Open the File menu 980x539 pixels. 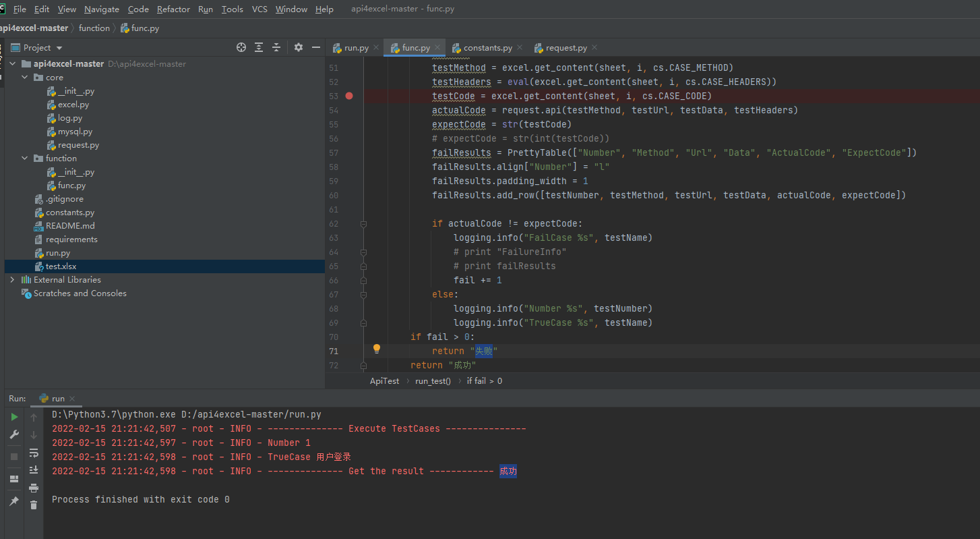[20, 9]
